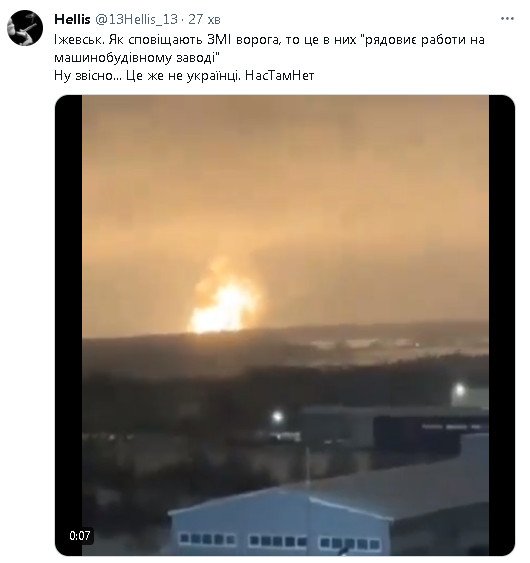The width and height of the screenshot is (530, 563).
Task: Click the right-side street lamp glow in video
Action: click(459, 389)
